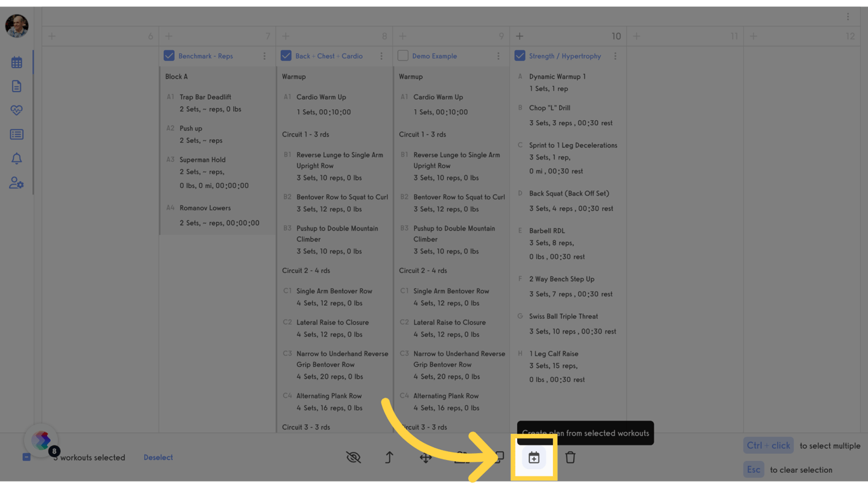Open the calendar view in the sidebar

point(17,62)
